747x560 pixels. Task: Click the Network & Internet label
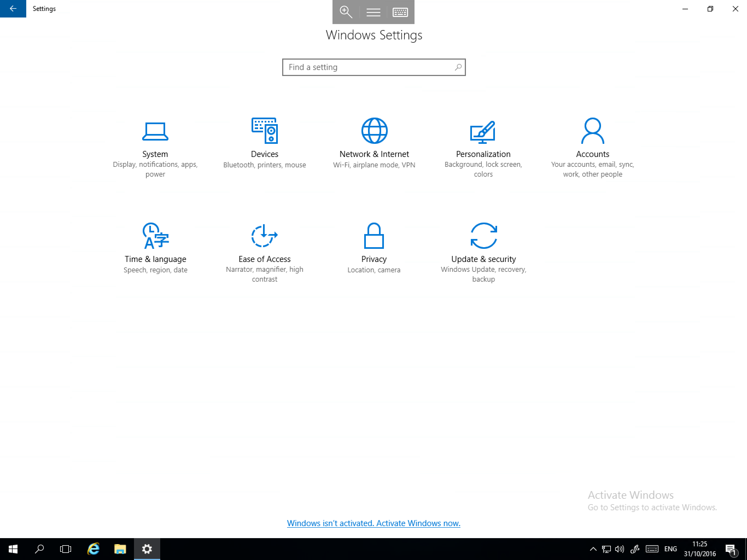pos(374,154)
